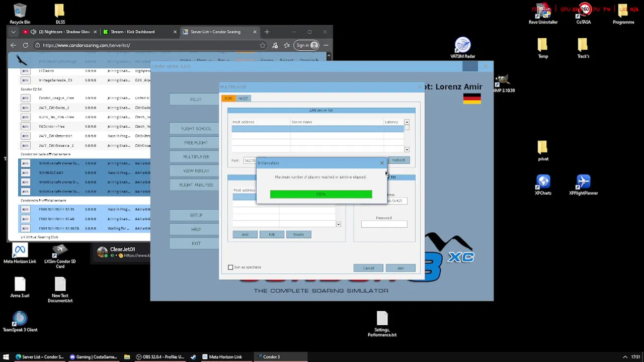Open XPFlightPlanner desktop shortcut
Image resolution: width=644 pixels, height=362 pixels.
pos(583,185)
